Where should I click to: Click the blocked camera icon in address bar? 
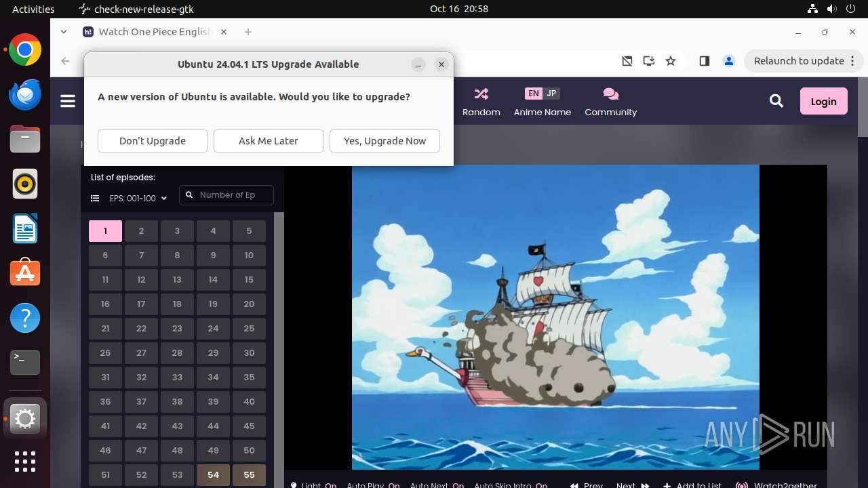pyautogui.click(x=627, y=61)
